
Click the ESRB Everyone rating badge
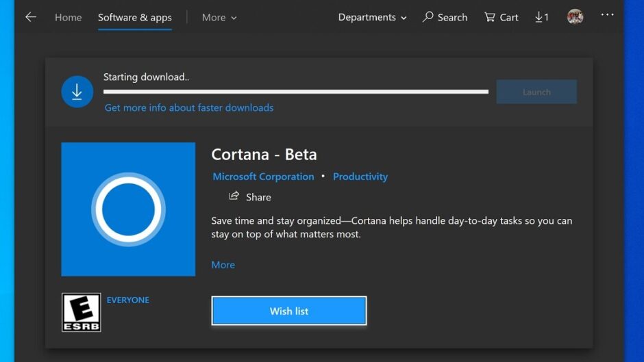pyautogui.click(x=82, y=312)
